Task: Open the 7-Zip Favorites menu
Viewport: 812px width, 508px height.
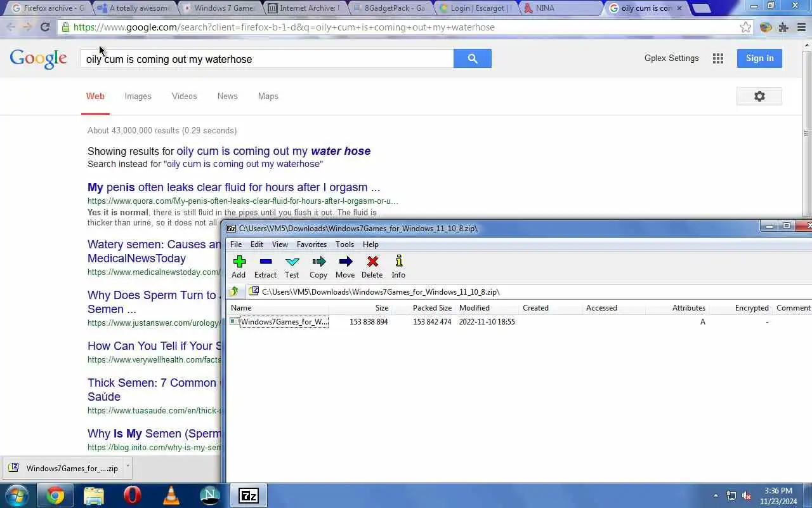Action: pyautogui.click(x=311, y=244)
